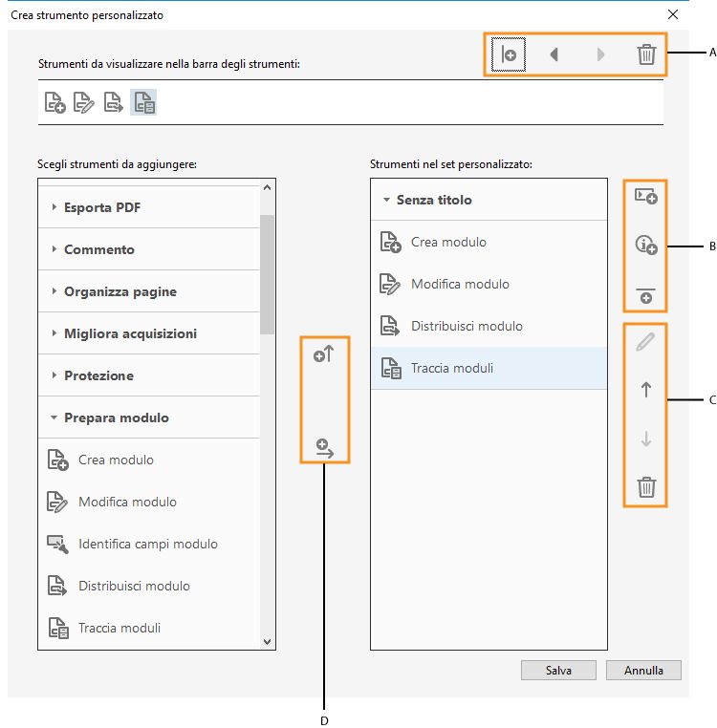The width and height of the screenshot is (717, 728).
Task: Click the add divider to toolbar icon
Action: click(x=509, y=54)
